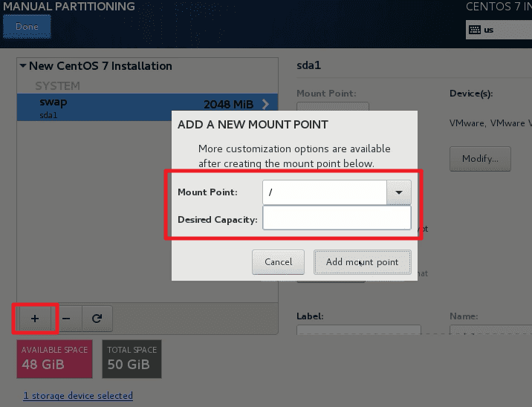This screenshot has width=532, height=407.
Task: Click the Done button at top left
Action: tap(27, 27)
